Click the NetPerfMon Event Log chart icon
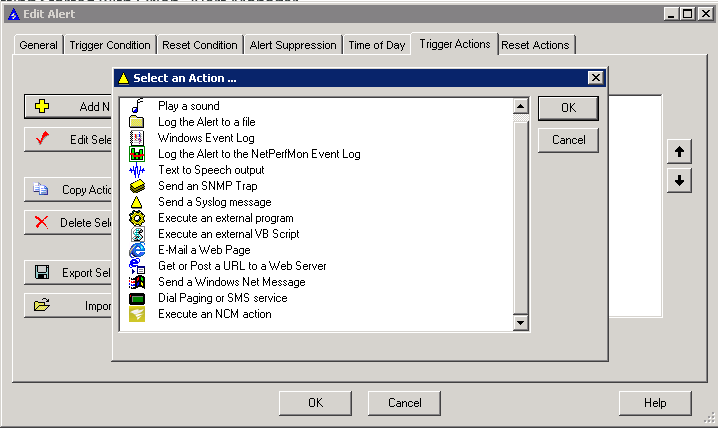Screen dimensions: 718x428 coord(136,154)
